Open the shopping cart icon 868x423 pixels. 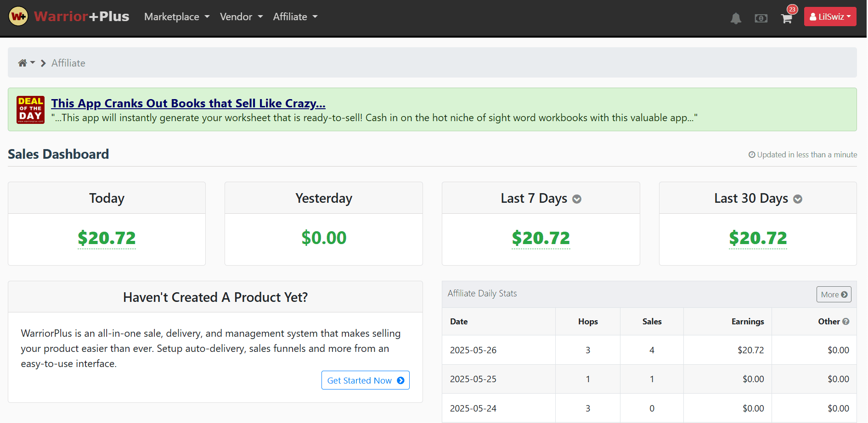[786, 19]
